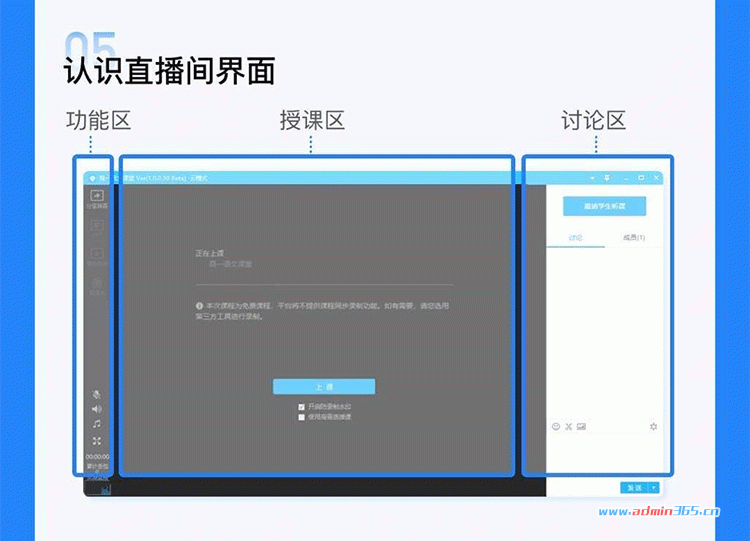Open the chat settings gear icon
Image resolution: width=750 pixels, height=541 pixels.
coord(653,426)
